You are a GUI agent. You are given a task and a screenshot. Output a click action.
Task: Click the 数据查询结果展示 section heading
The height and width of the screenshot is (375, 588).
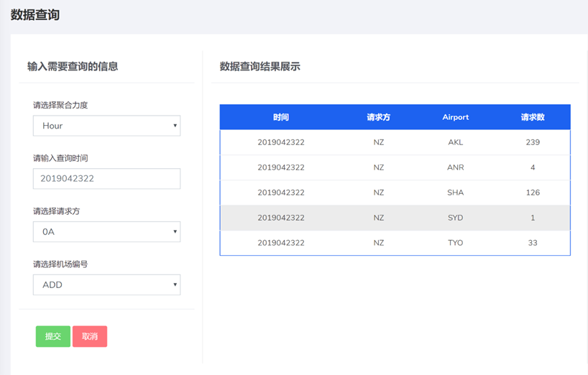tap(260, 67)
